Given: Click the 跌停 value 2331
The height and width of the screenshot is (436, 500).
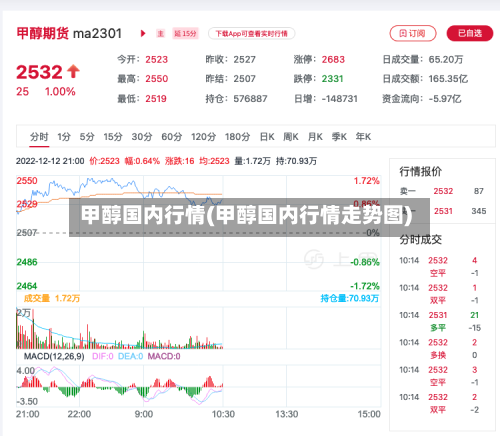Looking at the screenshot, I should point(332,79).
